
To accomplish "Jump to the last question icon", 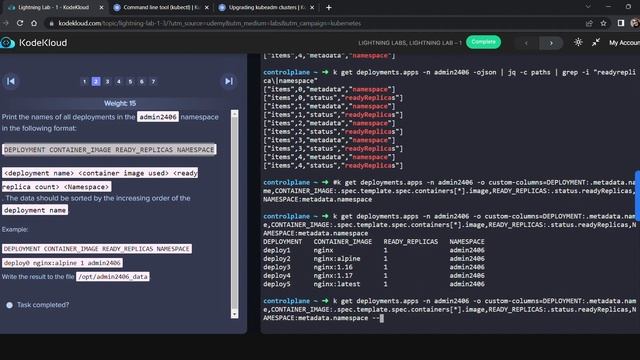I will 229,81.
